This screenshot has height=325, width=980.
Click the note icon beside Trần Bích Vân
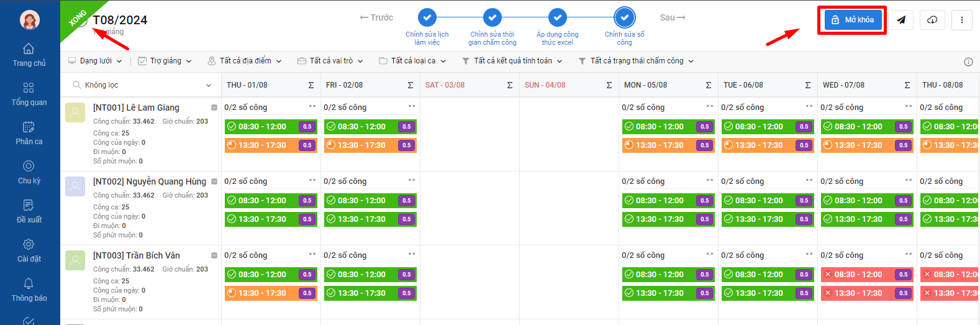coord(214,255)
